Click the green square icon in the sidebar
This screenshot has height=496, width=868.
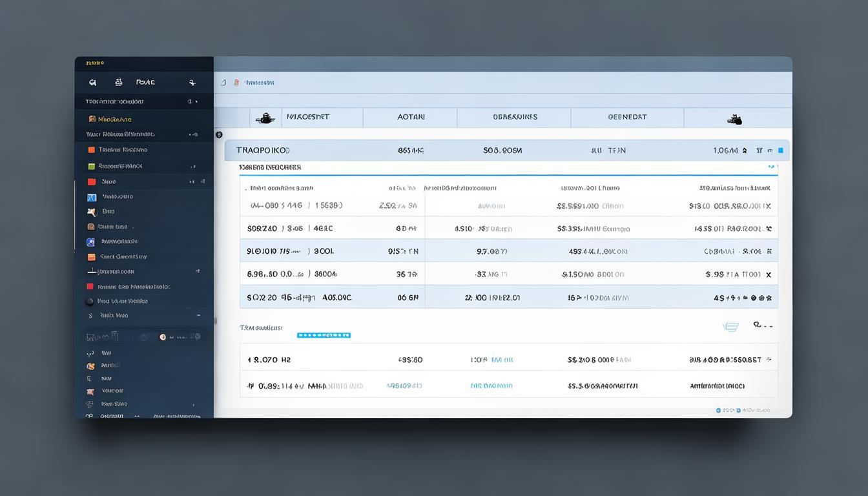point(91,166)
